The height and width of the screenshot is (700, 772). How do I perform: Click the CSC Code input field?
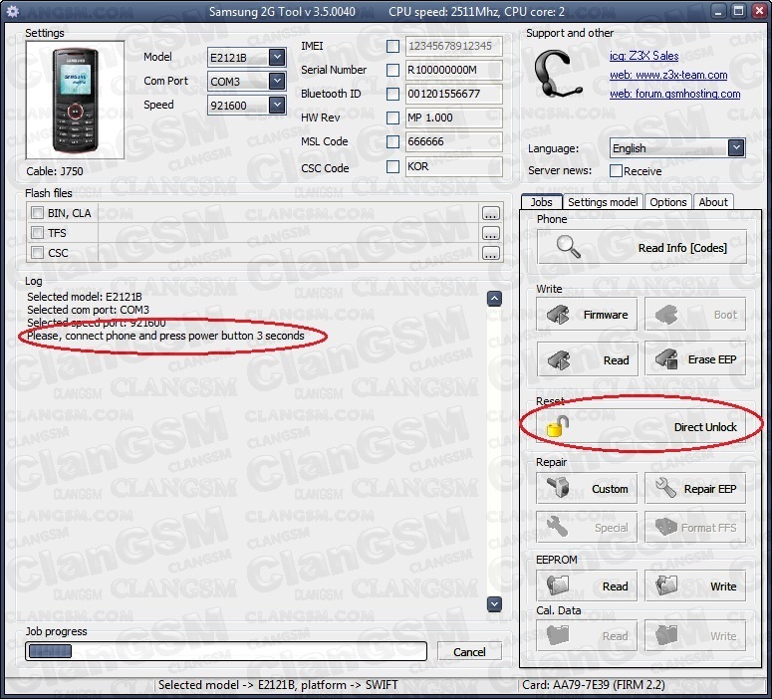point(453,166)
